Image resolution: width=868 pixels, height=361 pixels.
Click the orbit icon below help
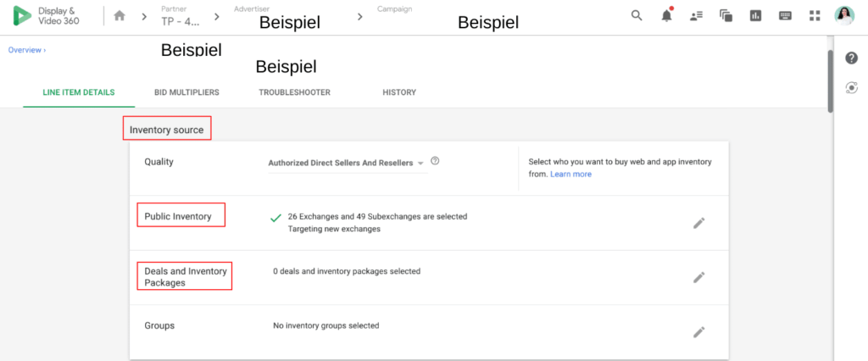coord(852,88)
